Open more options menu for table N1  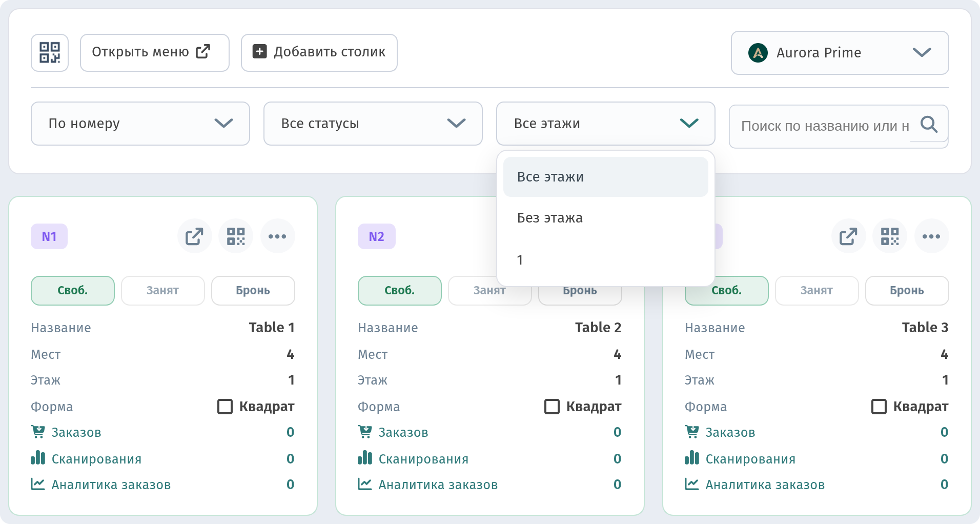(277, 236)
